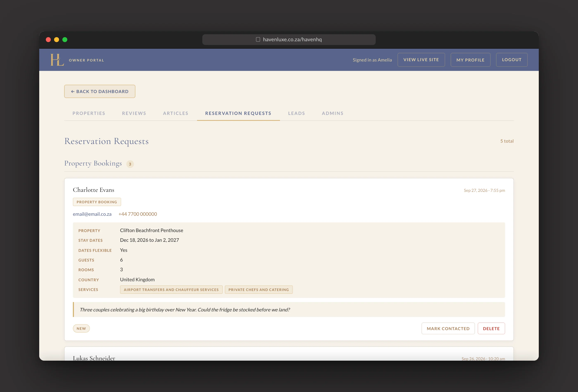578x392 pixels.
Task: Mark Charlotte Evans request as contacted
Action: 448,329
